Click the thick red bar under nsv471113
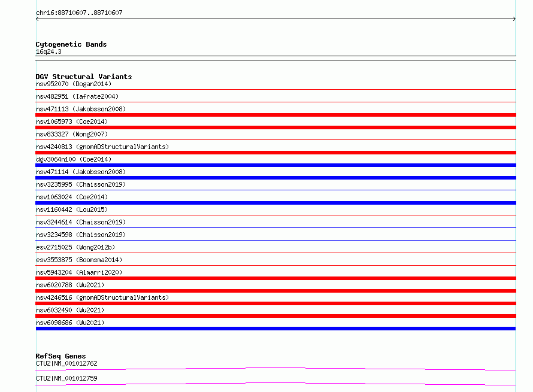Image resolution: width=533 pixels, height=392 pixels. [x=275, y=115]
